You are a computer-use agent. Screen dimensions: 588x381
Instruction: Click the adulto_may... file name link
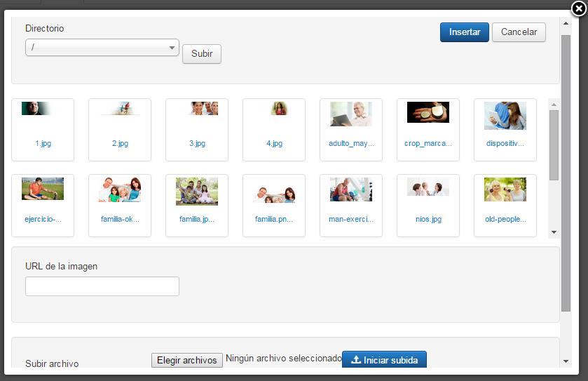351,143
